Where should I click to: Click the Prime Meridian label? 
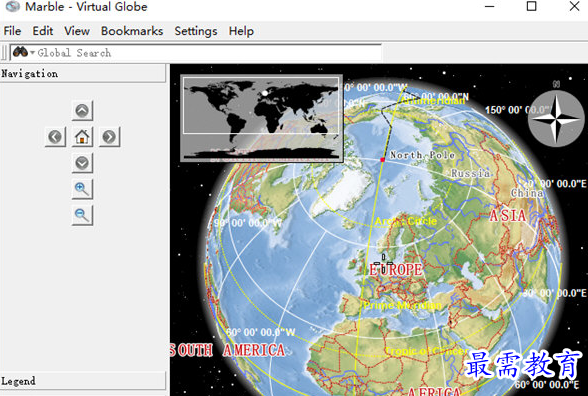click(x=402, y=306)
